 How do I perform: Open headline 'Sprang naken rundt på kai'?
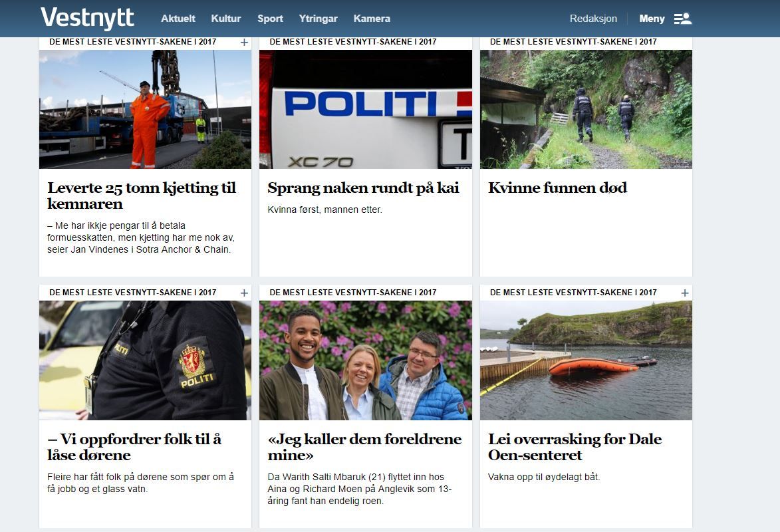[363, 188]
